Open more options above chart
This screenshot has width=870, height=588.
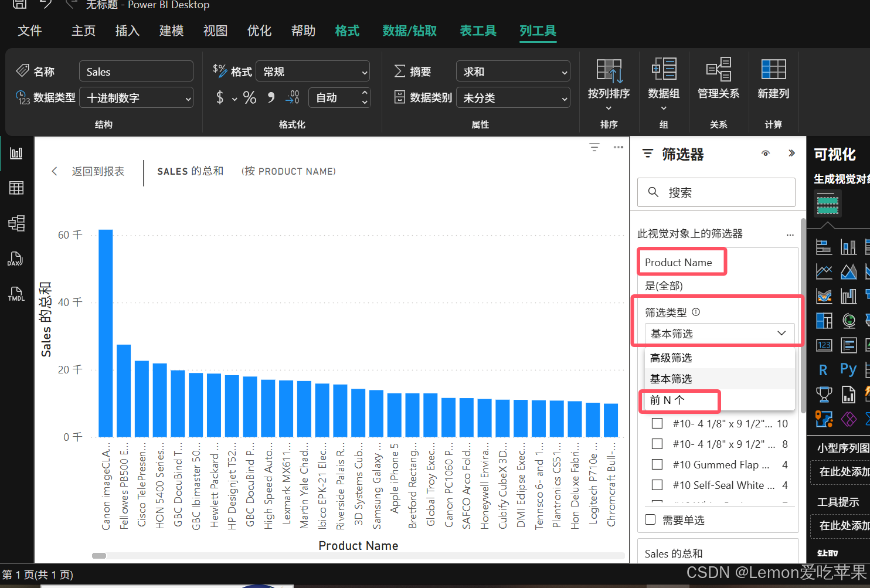click(618, 147)
